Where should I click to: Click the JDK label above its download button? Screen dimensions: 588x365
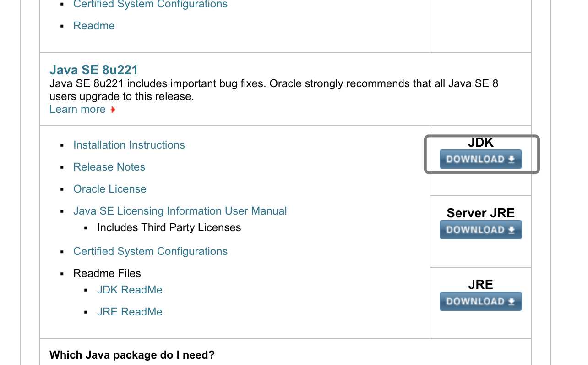point(480,143)
